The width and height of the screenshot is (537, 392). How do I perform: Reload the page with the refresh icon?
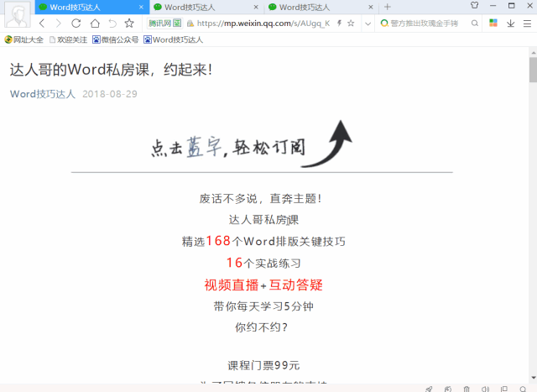[76, 24]
